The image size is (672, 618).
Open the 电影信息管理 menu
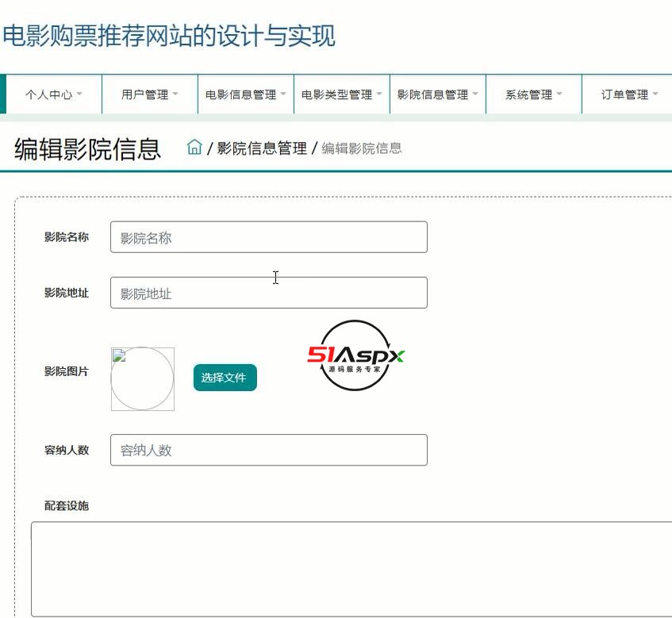pyautogui.click(x=246, y=94)
